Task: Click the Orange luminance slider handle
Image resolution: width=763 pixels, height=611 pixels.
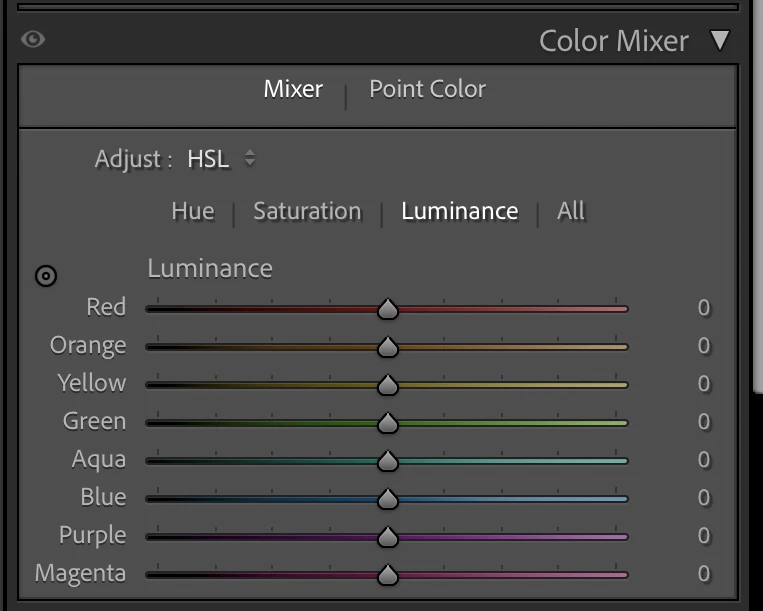Action: (x=388, y=348)
